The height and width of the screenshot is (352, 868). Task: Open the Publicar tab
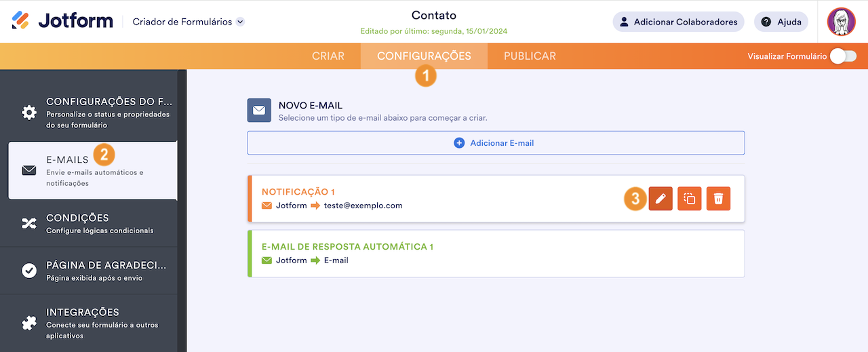click(x=530, y=56)
